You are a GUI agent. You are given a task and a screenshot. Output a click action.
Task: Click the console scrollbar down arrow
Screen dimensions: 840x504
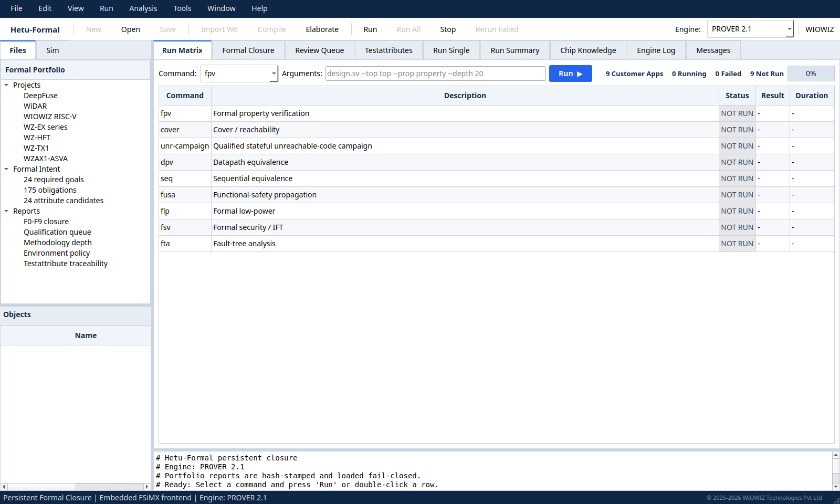(x=836, y=487)
